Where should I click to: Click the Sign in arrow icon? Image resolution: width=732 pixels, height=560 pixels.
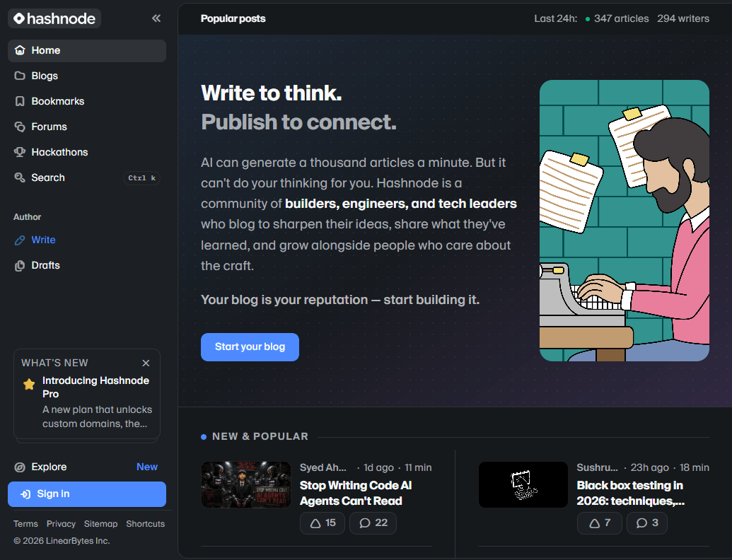[25, 494]
